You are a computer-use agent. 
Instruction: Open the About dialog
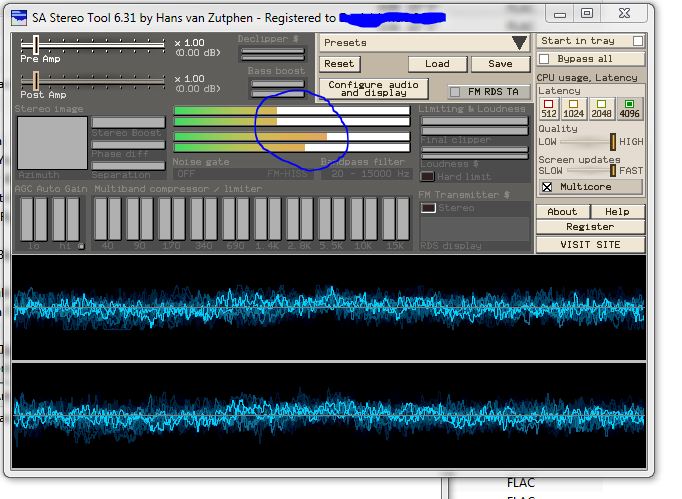pyautogui.click(x=563, y=212)
